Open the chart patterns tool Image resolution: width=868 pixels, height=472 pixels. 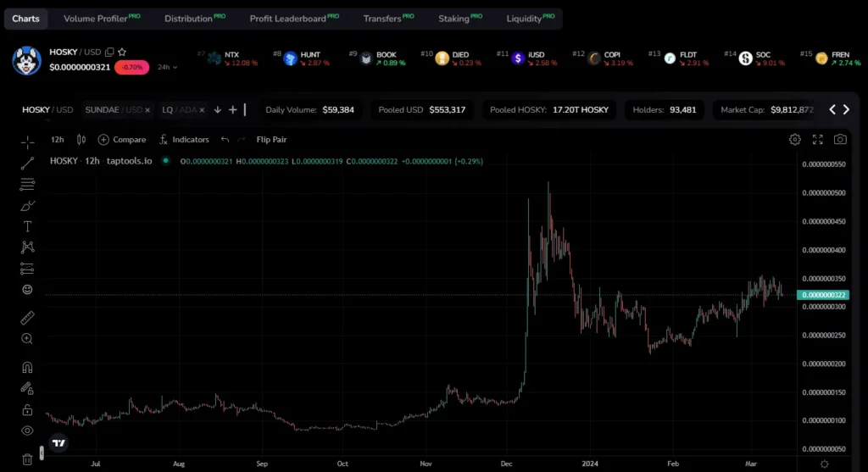[27, 247]
